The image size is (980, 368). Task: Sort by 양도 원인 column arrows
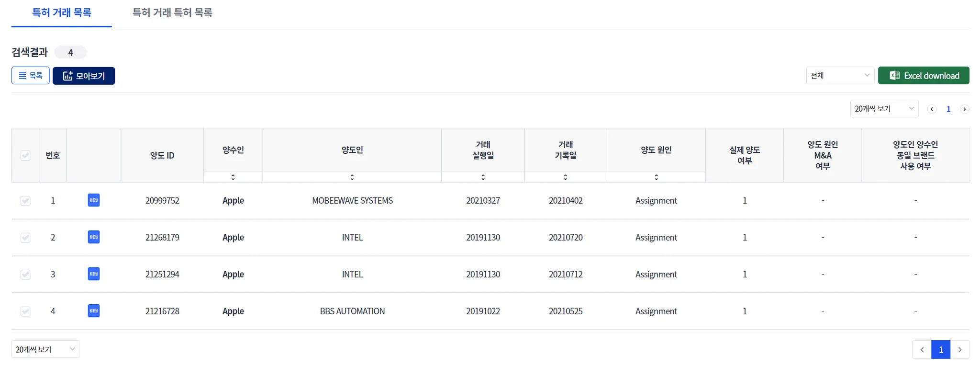656,177
